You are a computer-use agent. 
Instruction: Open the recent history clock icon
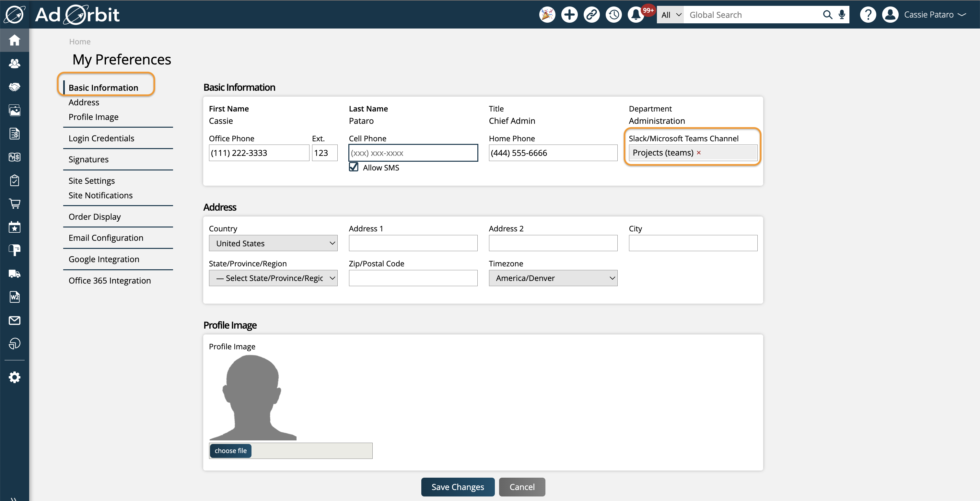[614, 15]
